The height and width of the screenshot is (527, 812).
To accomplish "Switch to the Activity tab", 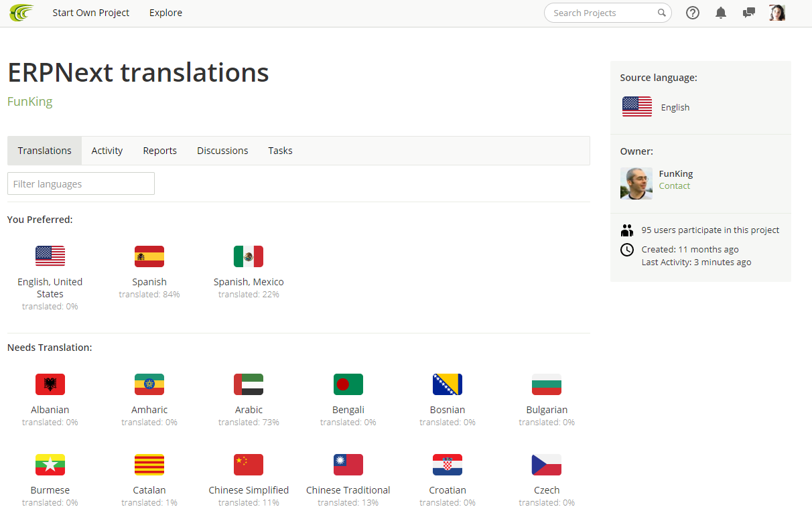I will (x=107, y=151).
